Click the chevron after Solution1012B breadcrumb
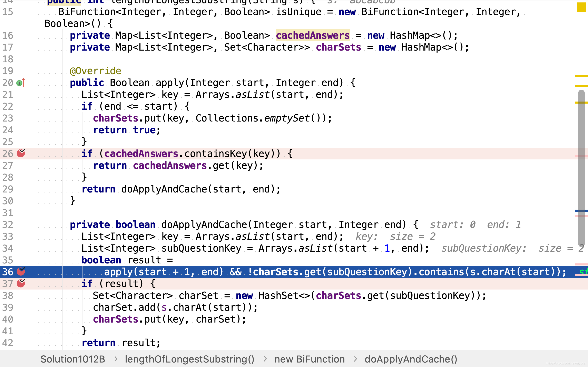 [x=116, y=359]
